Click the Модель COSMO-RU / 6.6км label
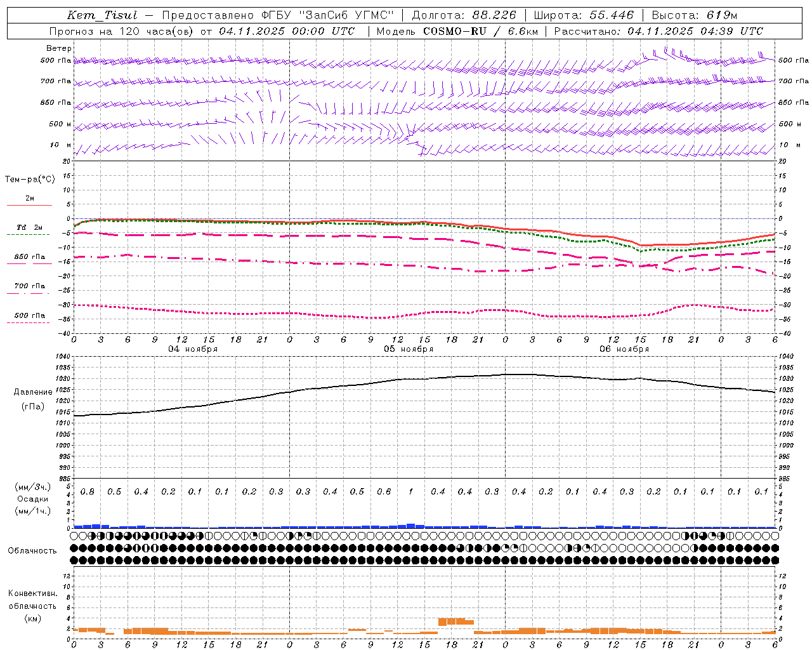The width and height of the screenshot is (812, 650). [457, 31]
